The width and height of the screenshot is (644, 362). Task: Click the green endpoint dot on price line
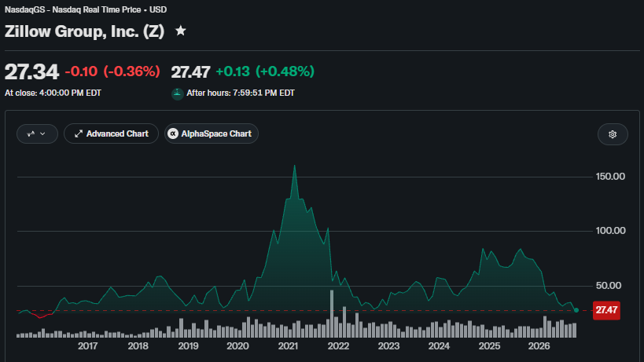click(x=576, y=310)
